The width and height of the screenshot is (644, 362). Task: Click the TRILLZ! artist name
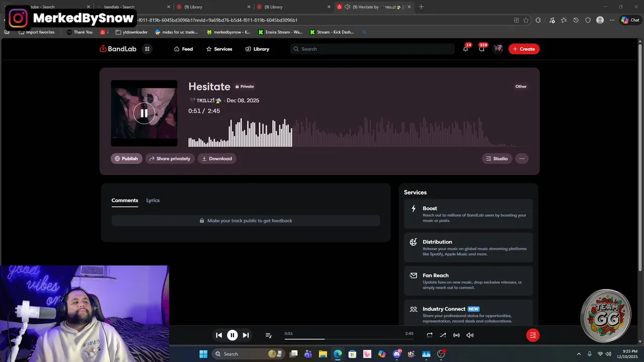click(x=205, y=101)
